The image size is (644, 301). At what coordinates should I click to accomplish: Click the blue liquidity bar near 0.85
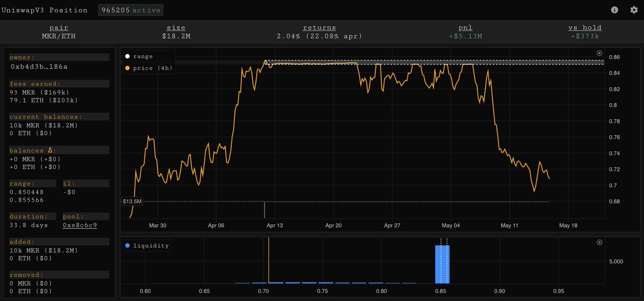[442, 263]
